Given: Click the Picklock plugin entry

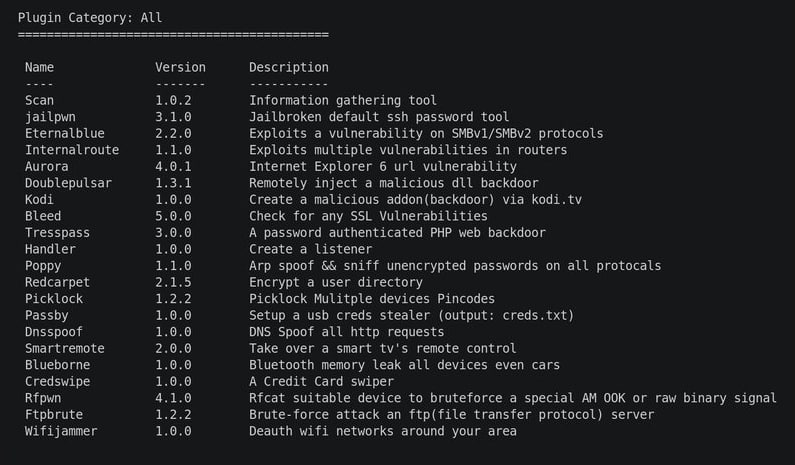Looking at the screenshot, I should (x=54, y=299).
